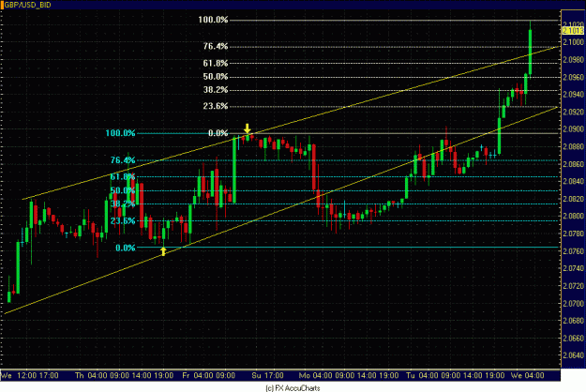Select the yellow down arrow marker at the swing high

click(x=247, y=128)
